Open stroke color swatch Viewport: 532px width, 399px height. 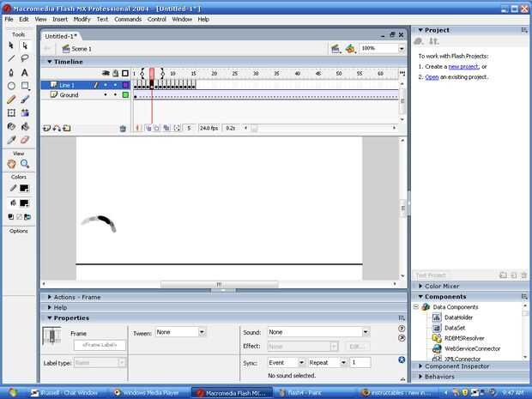point(24,188)
